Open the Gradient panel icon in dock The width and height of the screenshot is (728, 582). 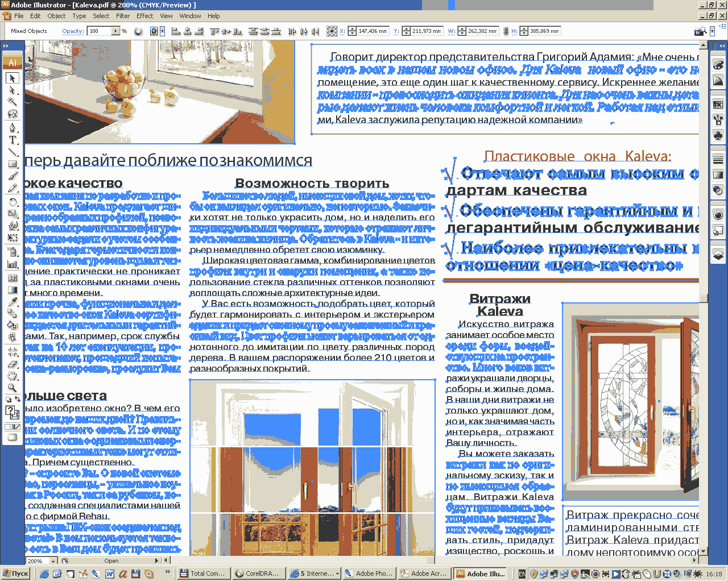pos(718,175)
